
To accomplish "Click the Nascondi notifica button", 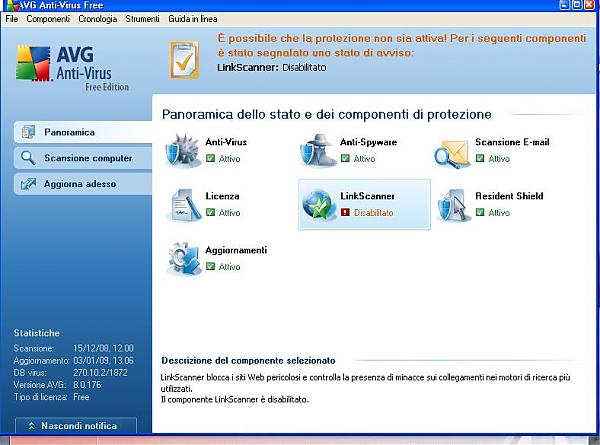I will (76, 426).
